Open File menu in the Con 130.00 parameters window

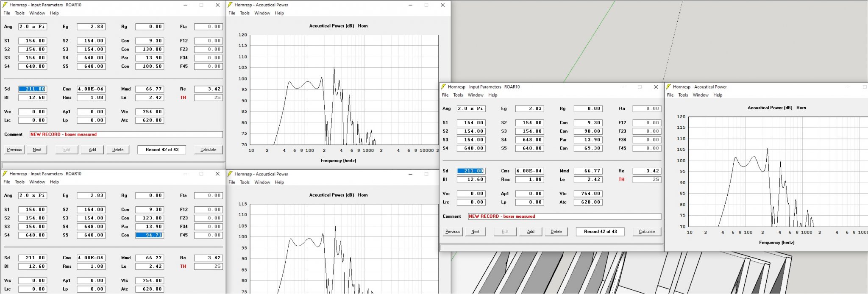click(x=7, y=13)
